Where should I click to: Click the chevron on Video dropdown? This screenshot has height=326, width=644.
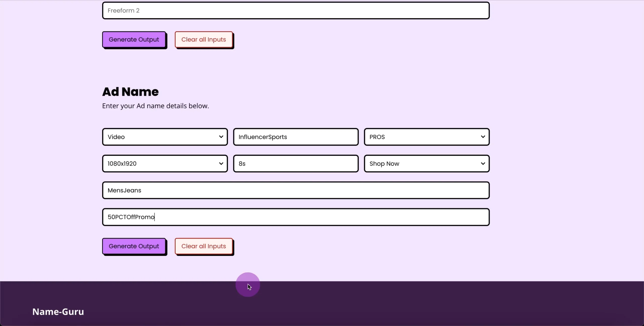tap(221, 137)
